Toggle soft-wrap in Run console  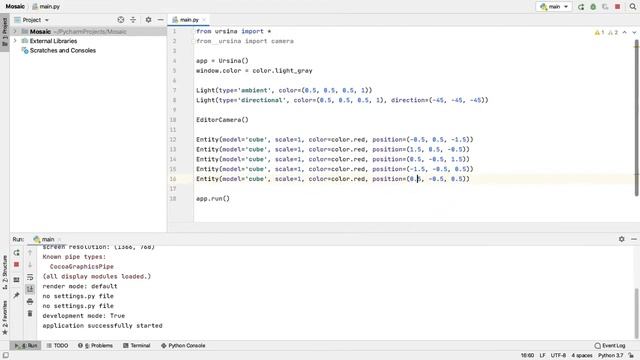point(30,277)
